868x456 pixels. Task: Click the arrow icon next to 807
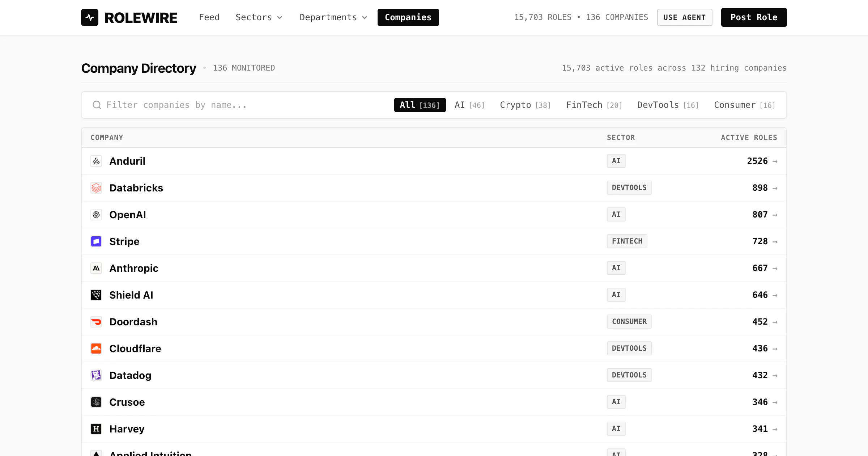click(775, 215)
